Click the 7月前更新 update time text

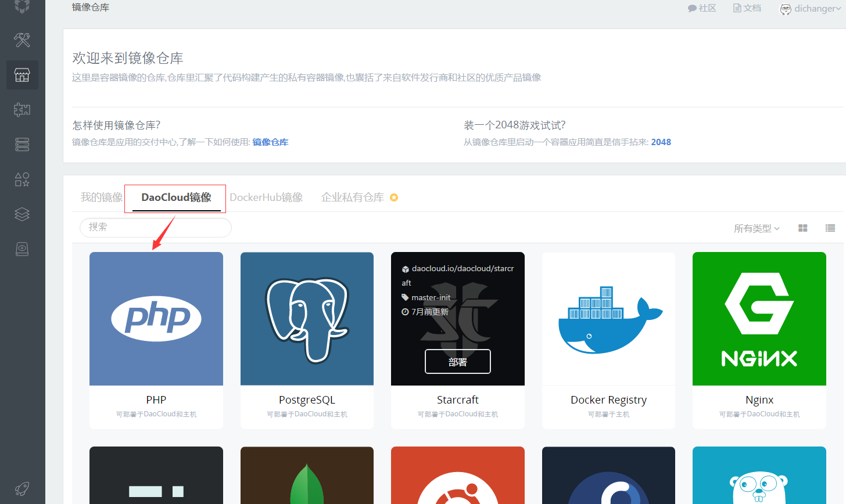[x=430, y=312]
